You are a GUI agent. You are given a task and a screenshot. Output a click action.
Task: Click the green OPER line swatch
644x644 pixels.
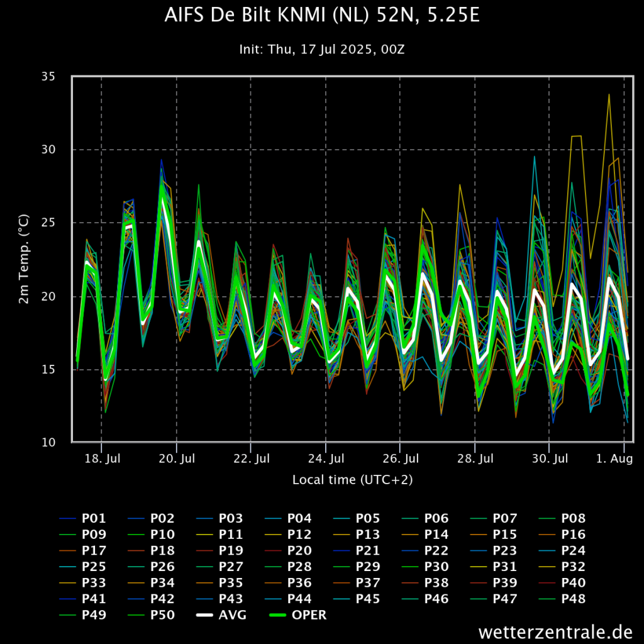pos(277,615)
